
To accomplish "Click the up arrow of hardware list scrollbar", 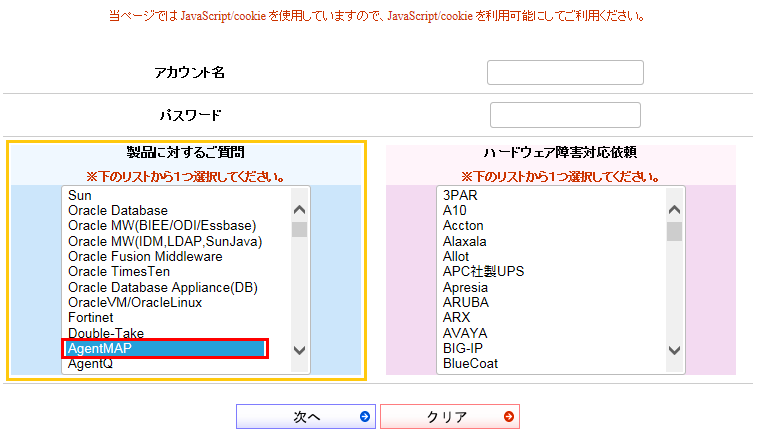I will 674,210.
